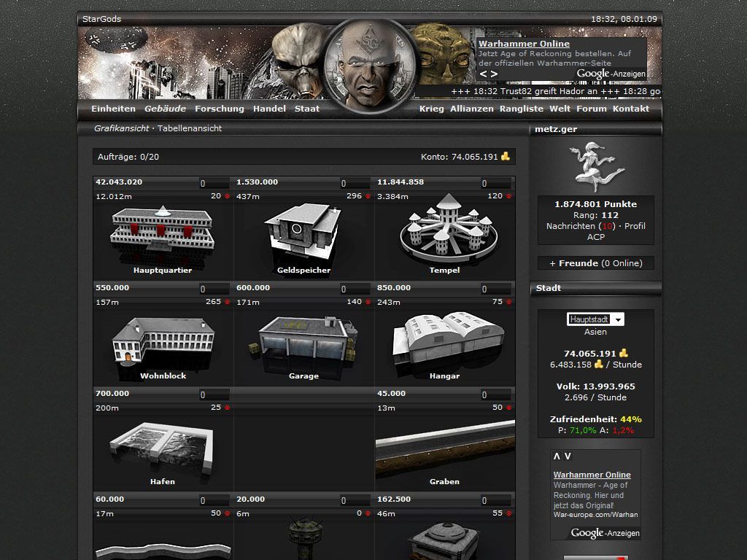747x560 pixels.
Task: Click the "1.874.801 Punkte" score text
Action: 595,204
